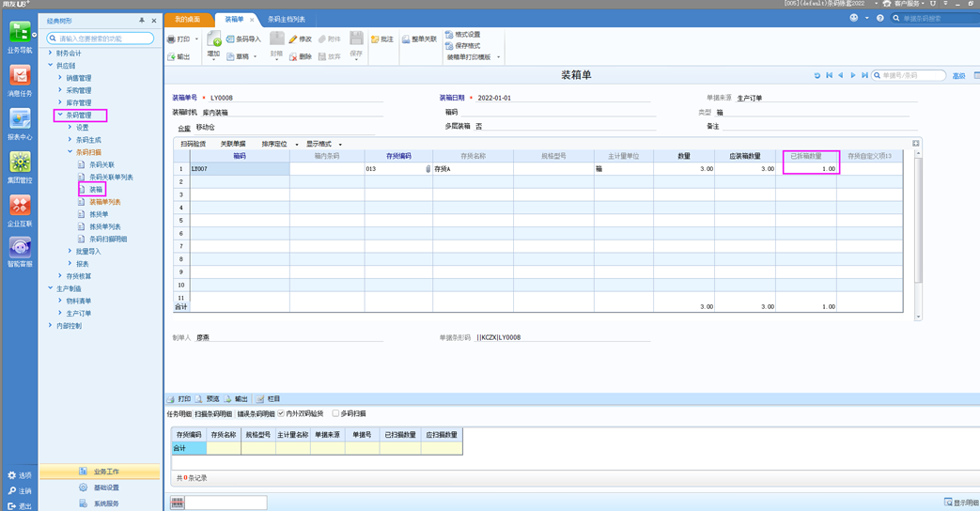Viewport: 980px width, 511px height.
Task: Click the 修改 pencil icon
Action: coord(292,39)
